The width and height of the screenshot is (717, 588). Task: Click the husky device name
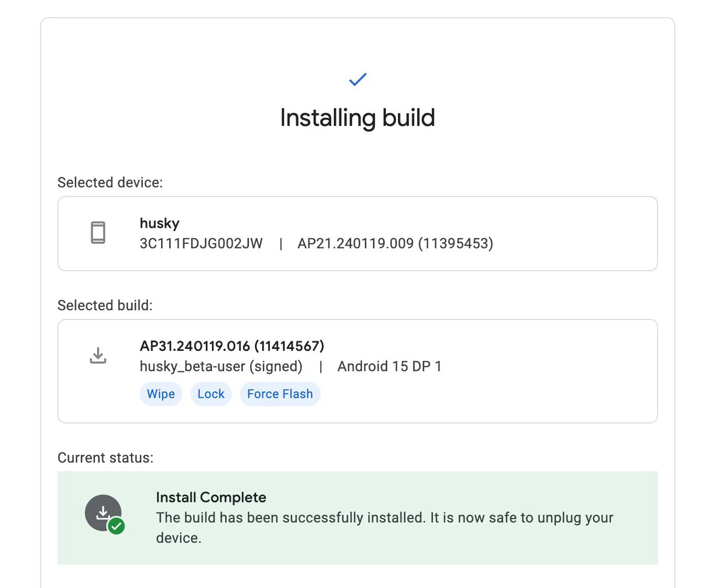coord(160,223)
